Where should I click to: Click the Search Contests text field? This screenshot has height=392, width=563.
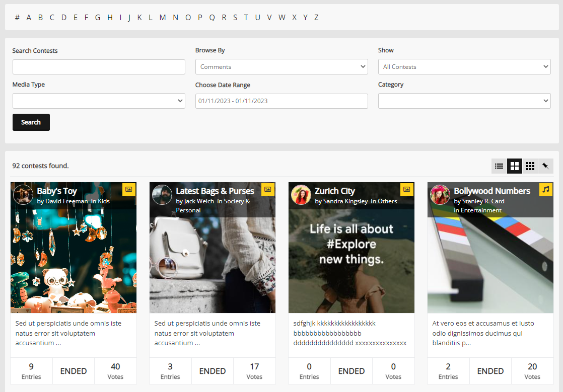click(99, 67)
